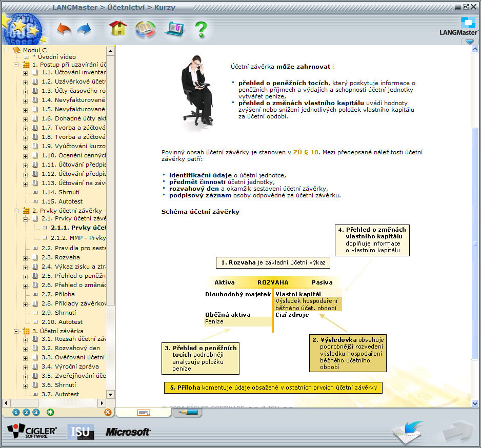Open the pencil tab icon

coord(188,413)
